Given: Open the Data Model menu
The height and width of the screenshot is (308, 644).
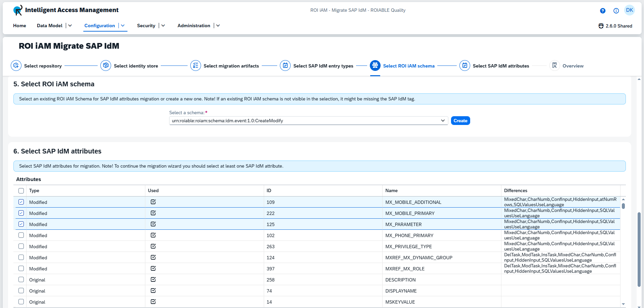Looking at the screenshot, I should pyautogui.click(x=49, y=26).
